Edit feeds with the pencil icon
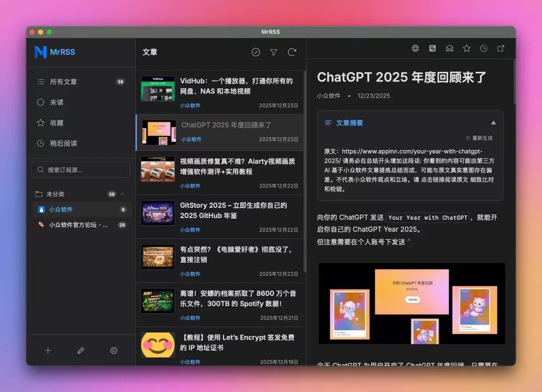Screen dimensions: 542x392 click(81, 350)
